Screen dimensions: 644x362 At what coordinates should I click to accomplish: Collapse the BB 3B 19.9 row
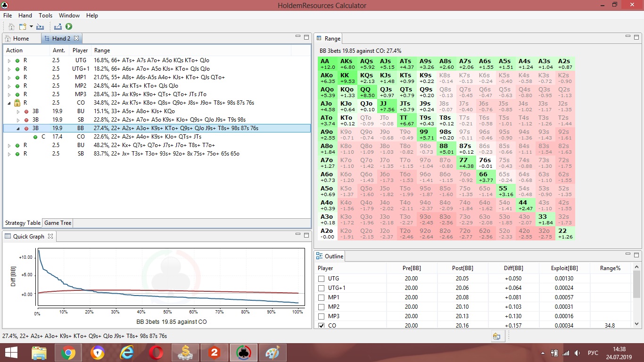pos(18,128)
